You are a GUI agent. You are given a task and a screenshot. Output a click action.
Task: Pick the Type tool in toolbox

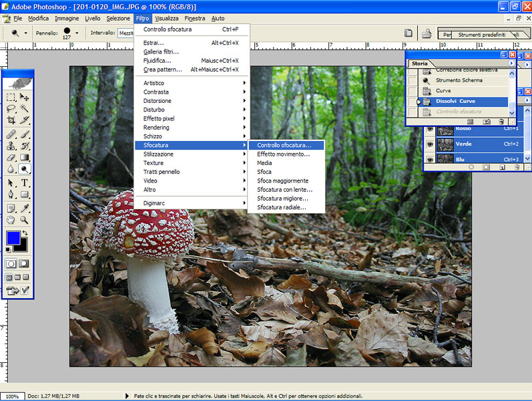point(25,183)
